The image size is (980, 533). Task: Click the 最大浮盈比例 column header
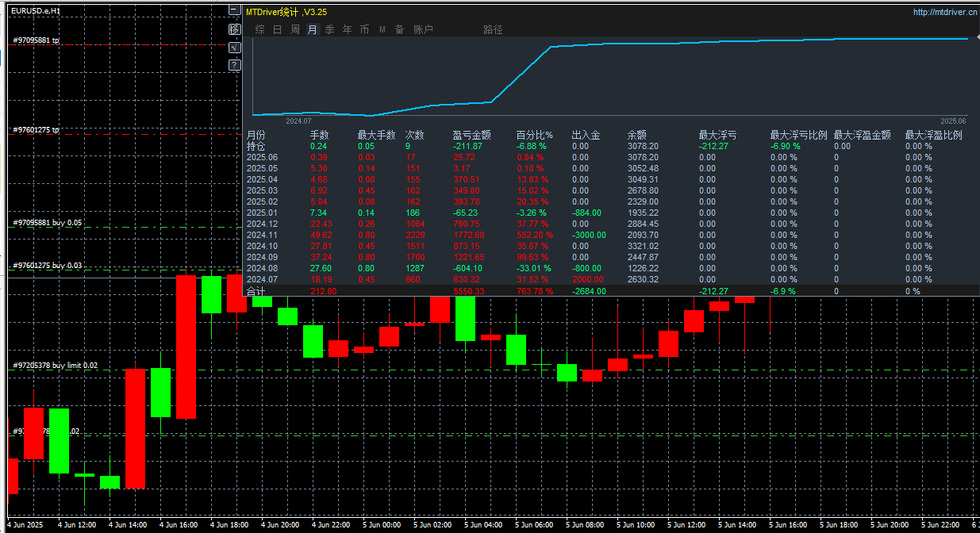933,135
